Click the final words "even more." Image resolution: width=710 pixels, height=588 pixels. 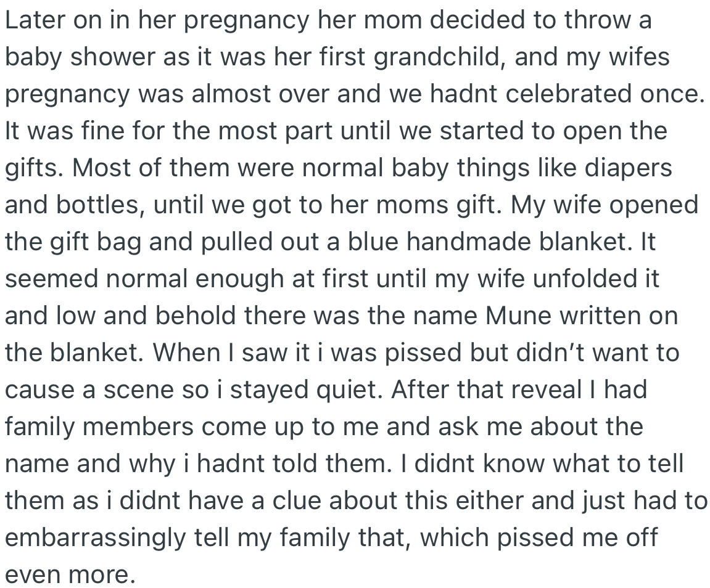[x=69, y=574]
